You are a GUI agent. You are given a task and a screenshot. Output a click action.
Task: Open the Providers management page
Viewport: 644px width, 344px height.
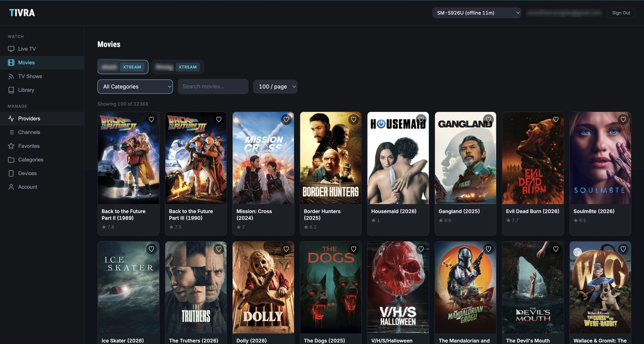point(42,118)
